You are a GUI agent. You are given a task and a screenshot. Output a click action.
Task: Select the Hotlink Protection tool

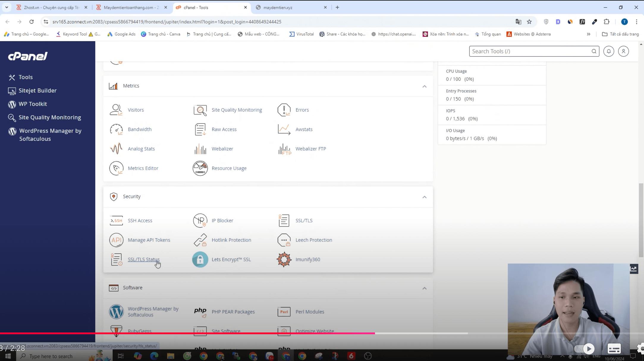231,240
